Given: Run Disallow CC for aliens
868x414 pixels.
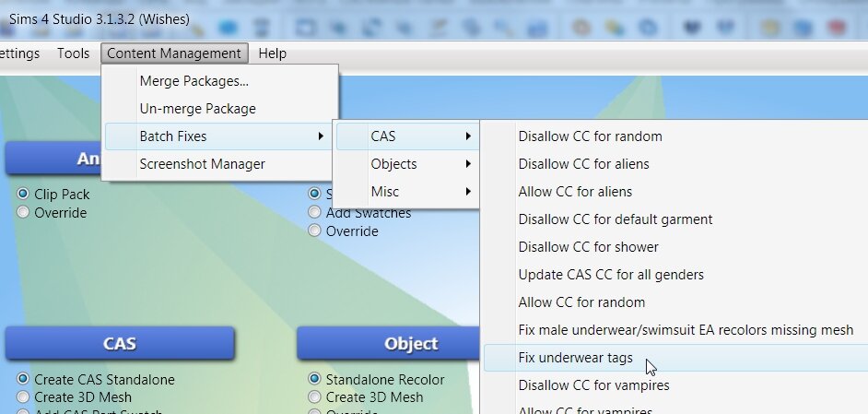Looking at the screenshot, I should coord(675,164).
